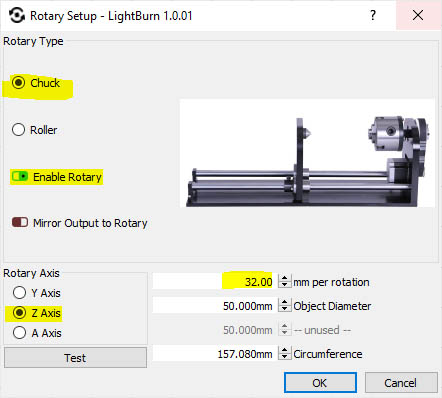
Task: Decrease Circumference with down arrow
Action: [x=284, y=357]
